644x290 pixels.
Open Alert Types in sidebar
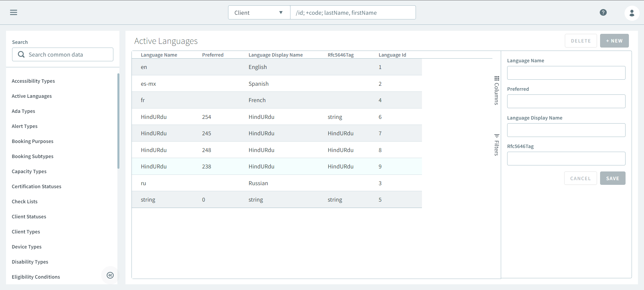point(24,126)
